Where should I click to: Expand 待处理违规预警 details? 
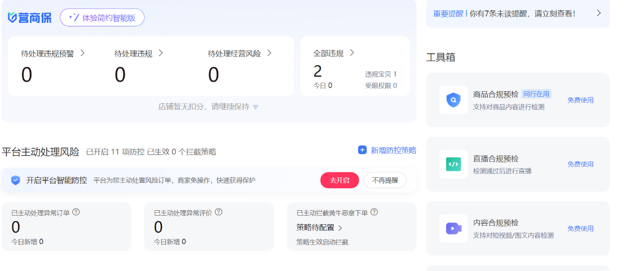[x=82, y=53]
